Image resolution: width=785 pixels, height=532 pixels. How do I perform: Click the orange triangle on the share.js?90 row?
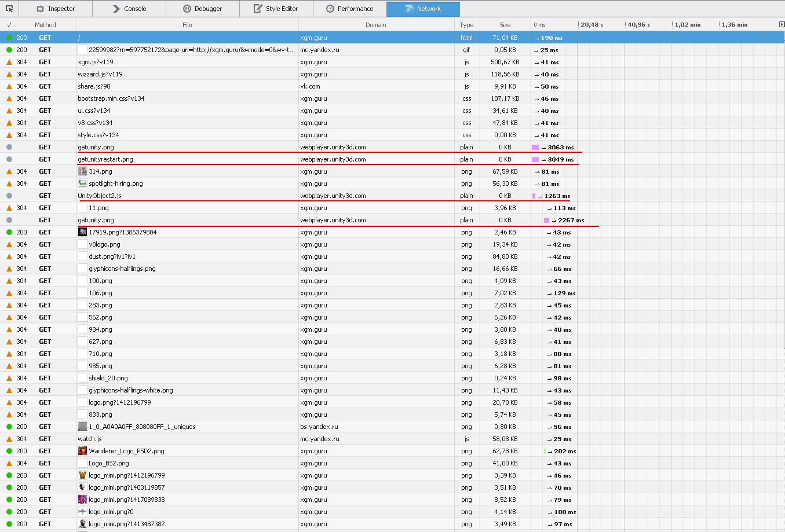point(9,86)
